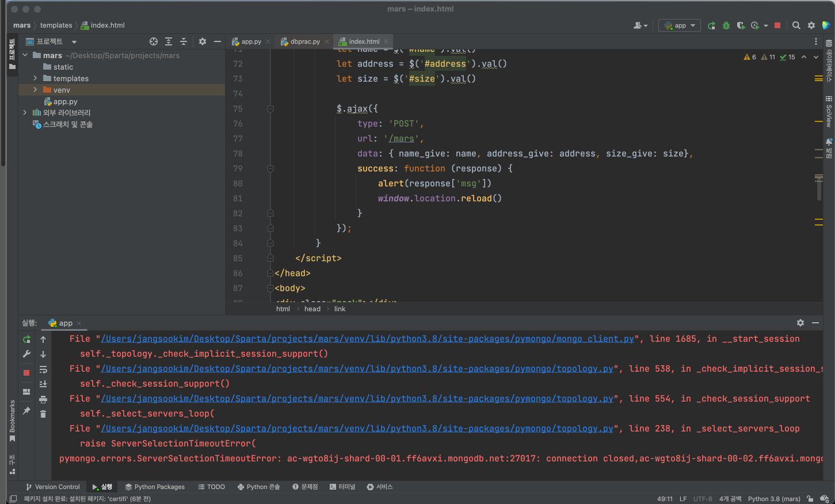
Task: Jump up the stack trace with the up arrow
Action: (x=43, y=339)
